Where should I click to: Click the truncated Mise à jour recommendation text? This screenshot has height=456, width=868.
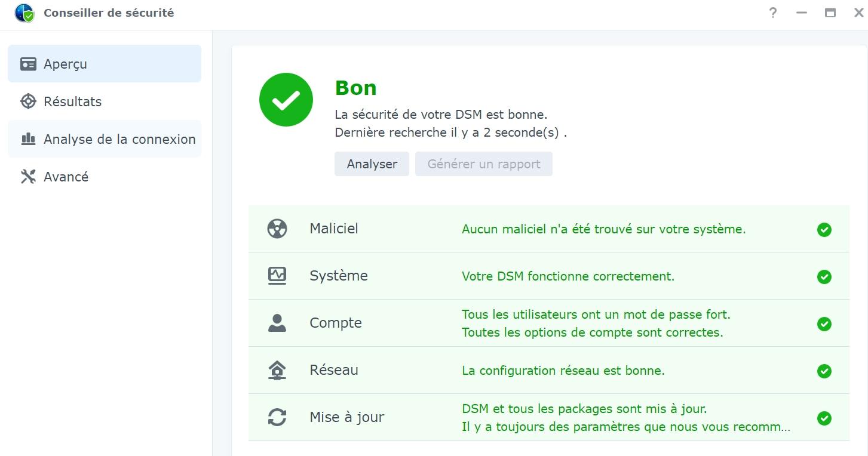[x=625, y=427]
